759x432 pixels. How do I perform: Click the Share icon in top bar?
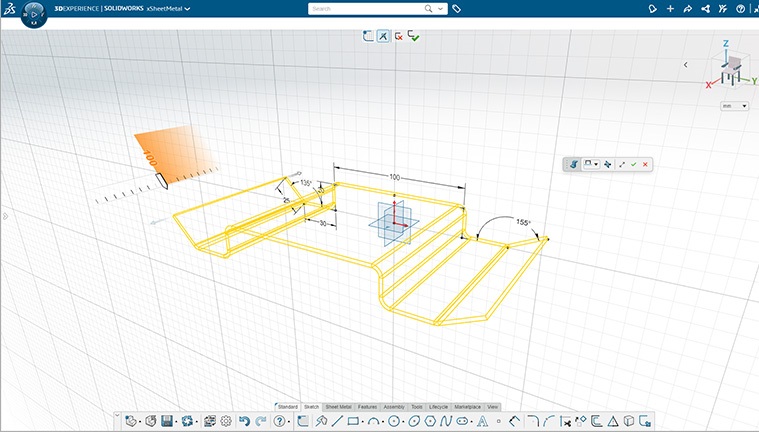point(687,8)
